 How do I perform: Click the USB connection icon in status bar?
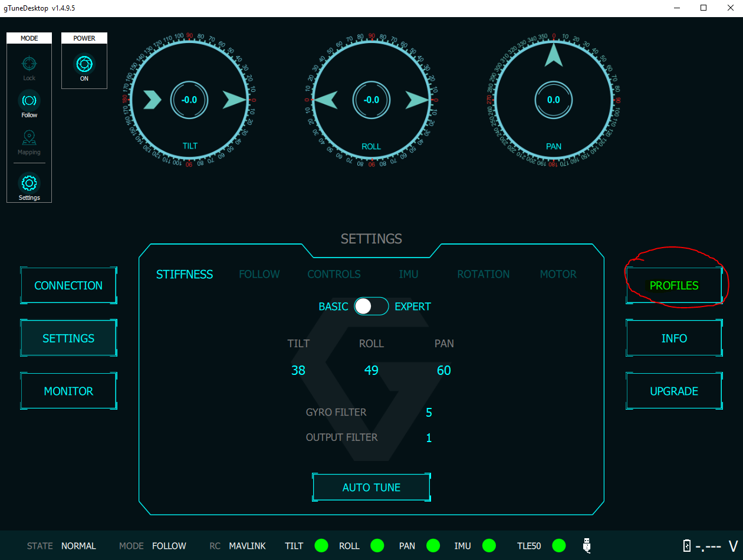point(587,545)
